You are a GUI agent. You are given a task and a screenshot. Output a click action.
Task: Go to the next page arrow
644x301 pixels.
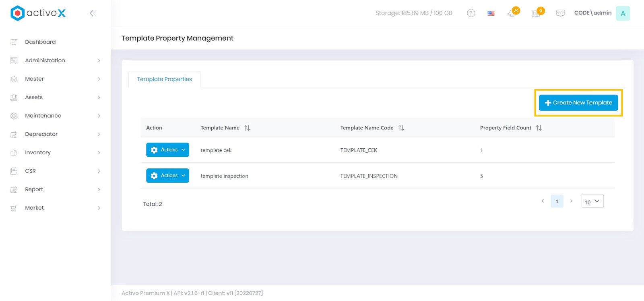click(571, 201)
